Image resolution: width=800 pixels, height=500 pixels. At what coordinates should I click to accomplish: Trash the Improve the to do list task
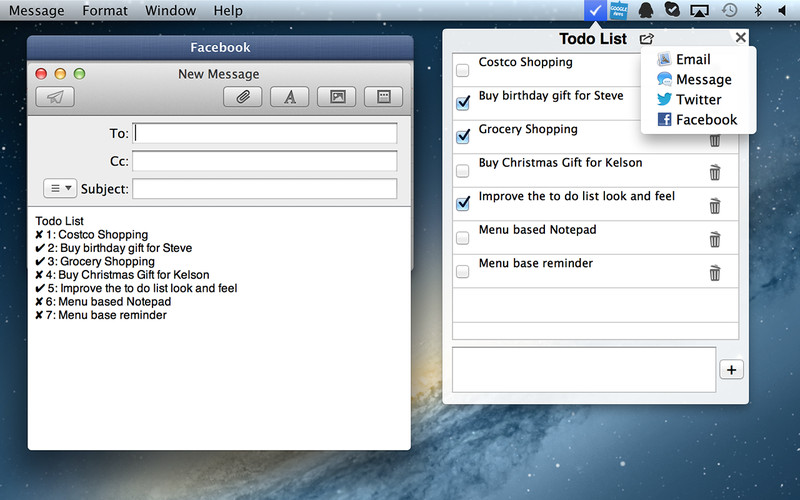(x=715, y=206)
